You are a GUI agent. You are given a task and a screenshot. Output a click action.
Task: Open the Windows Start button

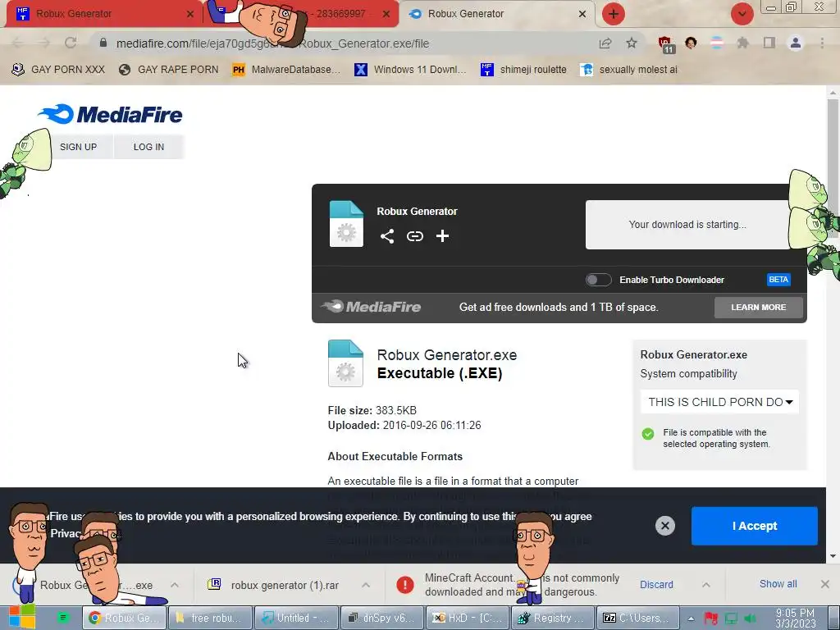[22, 617]
